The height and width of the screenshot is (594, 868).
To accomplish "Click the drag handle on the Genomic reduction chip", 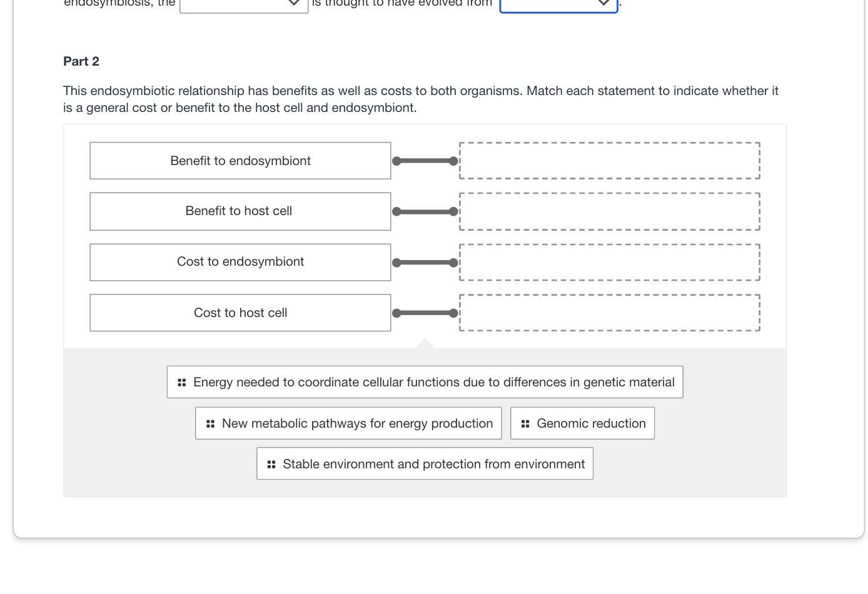I will (525, 423).
